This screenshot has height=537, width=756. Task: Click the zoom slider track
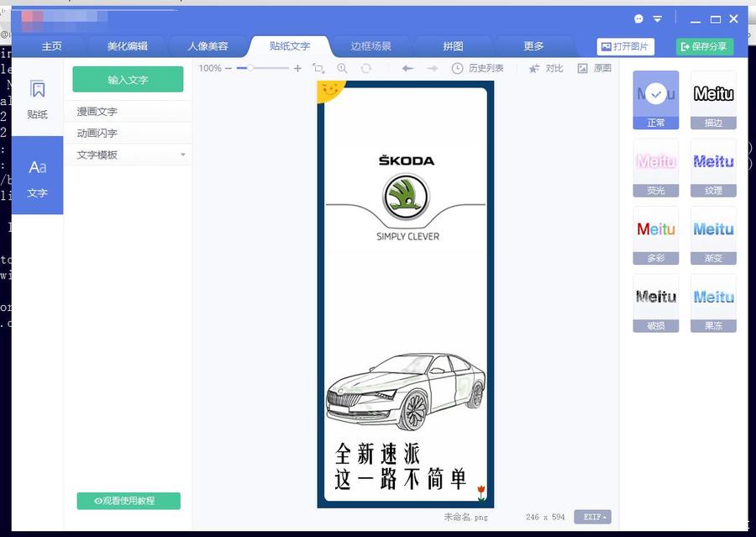click(263, 69)
